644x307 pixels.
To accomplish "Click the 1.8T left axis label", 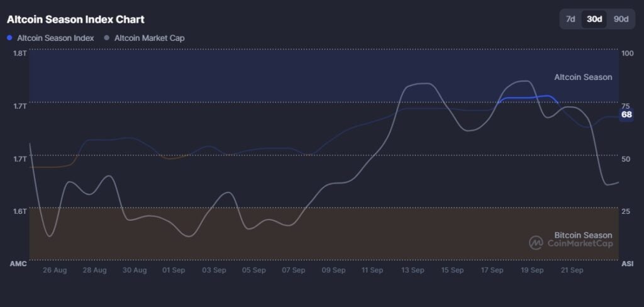I will [x=21, y=53].
